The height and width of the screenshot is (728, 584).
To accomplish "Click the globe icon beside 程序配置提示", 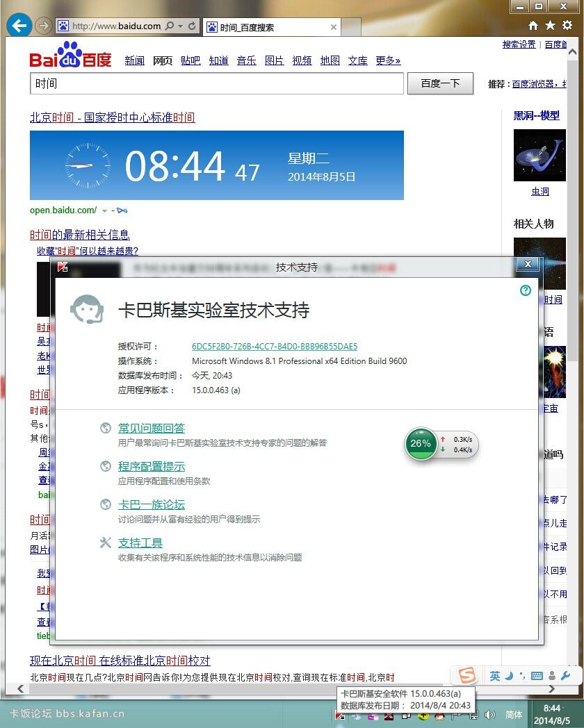I will click(x=106, y=466).
